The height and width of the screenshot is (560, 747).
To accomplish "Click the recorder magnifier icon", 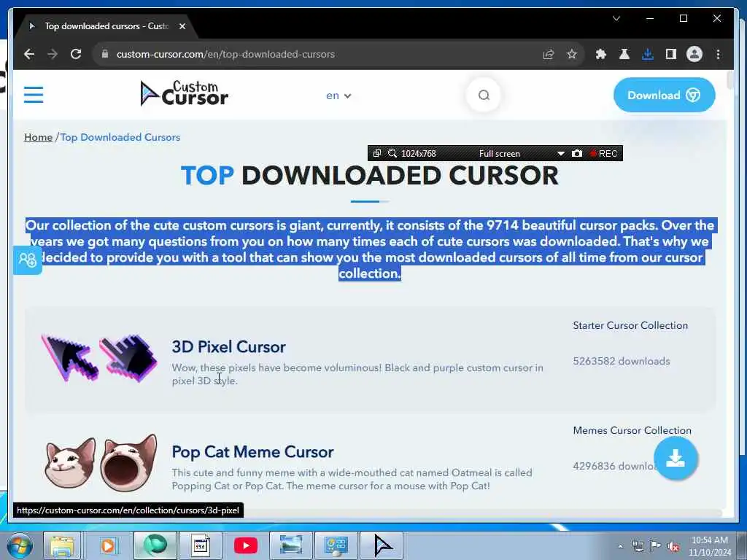I will (x=392, y=153).
